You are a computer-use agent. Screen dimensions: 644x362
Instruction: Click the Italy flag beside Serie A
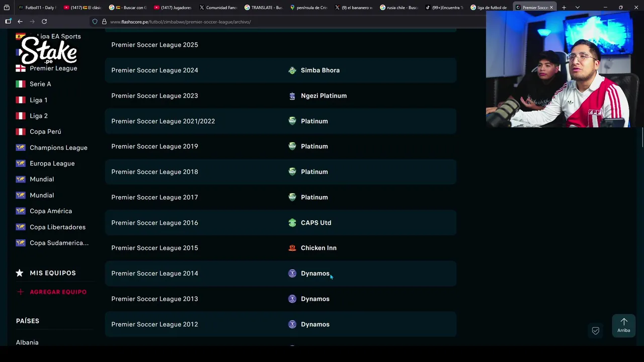[21, 84]
